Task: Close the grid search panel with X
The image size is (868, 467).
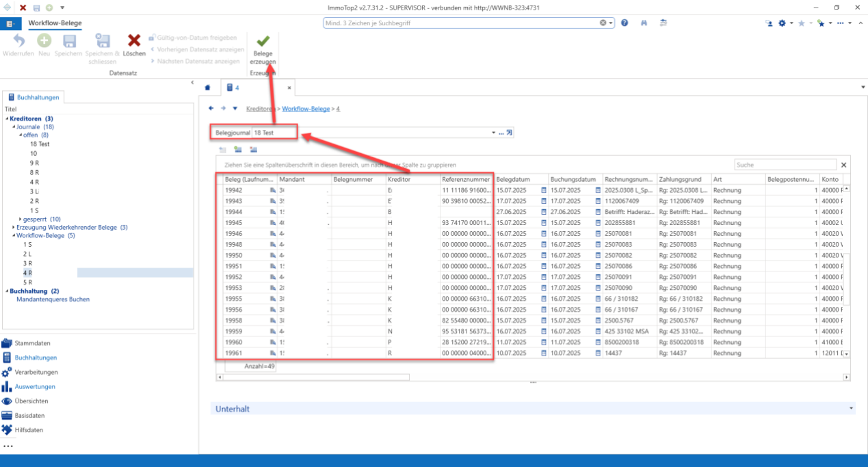Action: (843, 165)
